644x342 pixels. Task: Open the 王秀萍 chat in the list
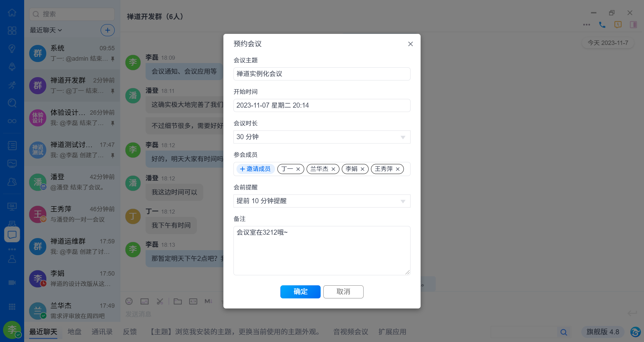point(72,214)
